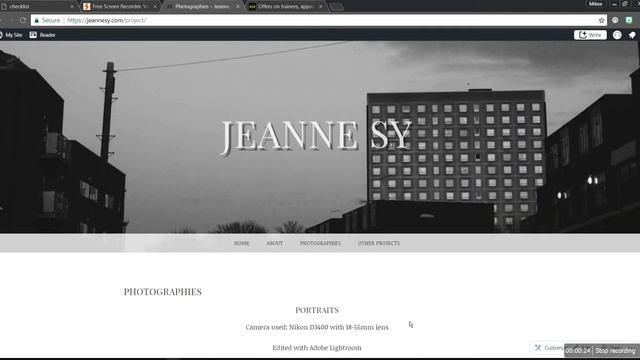This screenshot has width=640, height=360.
Task: Close the checklist tab
Action: coord(72,7)
